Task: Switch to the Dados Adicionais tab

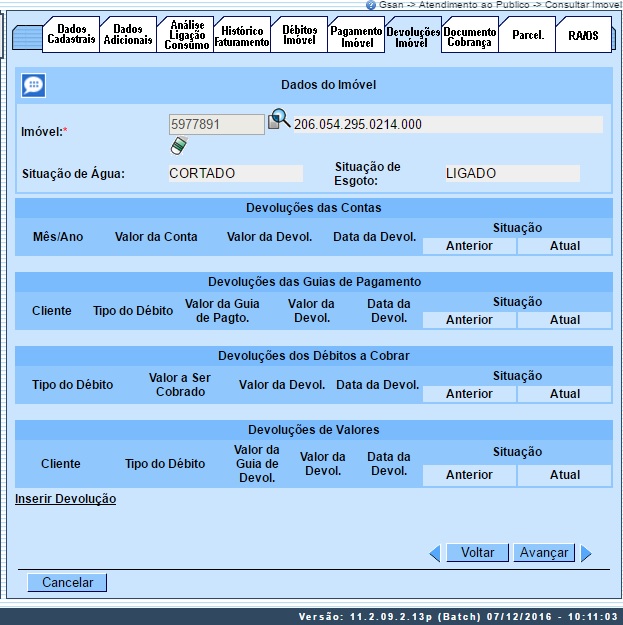Action: tap(128, 35)
